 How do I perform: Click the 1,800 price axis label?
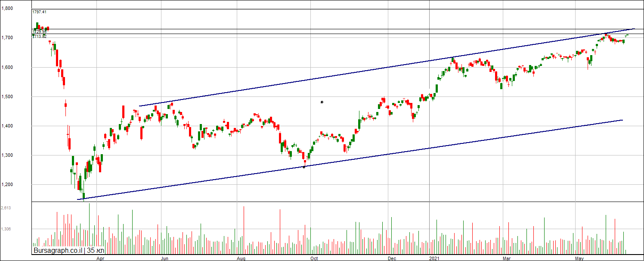7,8
